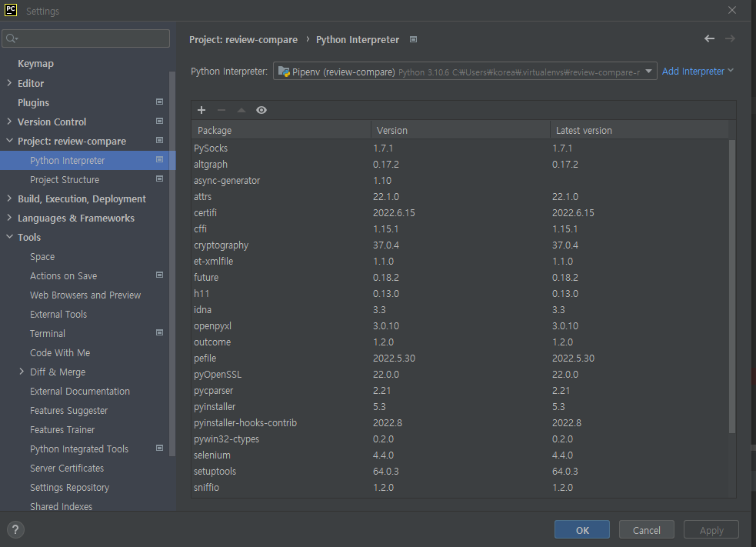Select the selenium package row

coord(460,455)
